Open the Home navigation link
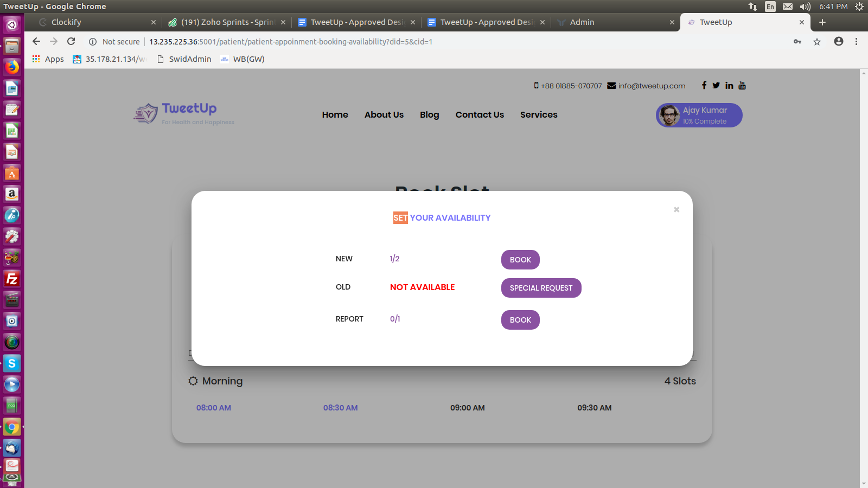868x488 pixels. click(x=335, y=114)
